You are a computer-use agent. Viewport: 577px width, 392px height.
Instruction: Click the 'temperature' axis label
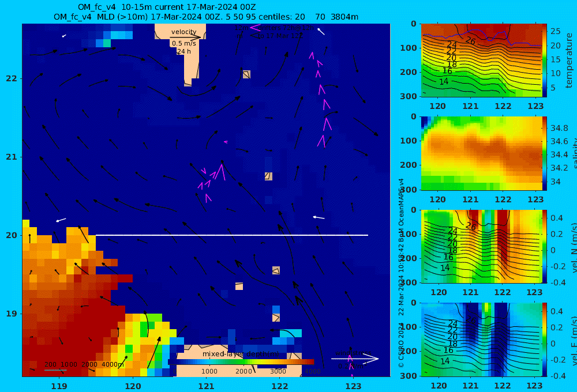coord(569,61)
